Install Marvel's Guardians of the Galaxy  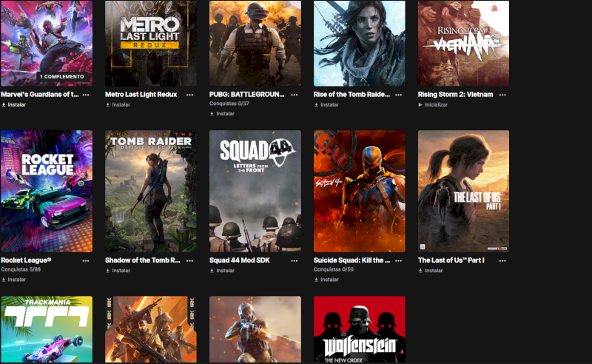tap(13, 104)
